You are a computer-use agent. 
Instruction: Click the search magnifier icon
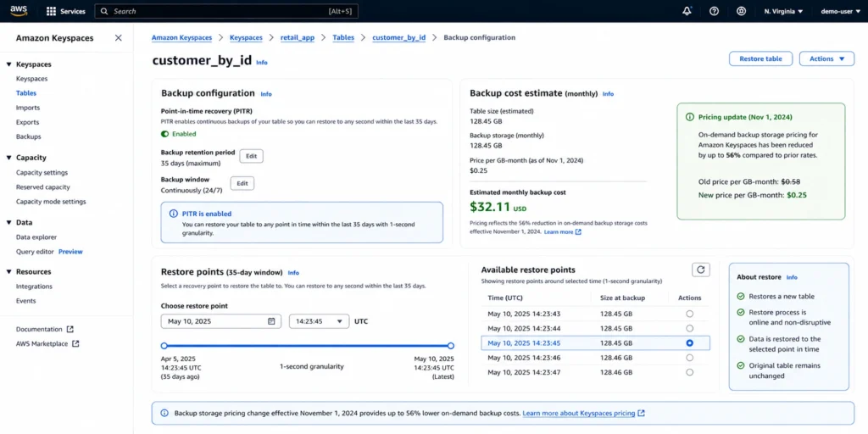104,11
